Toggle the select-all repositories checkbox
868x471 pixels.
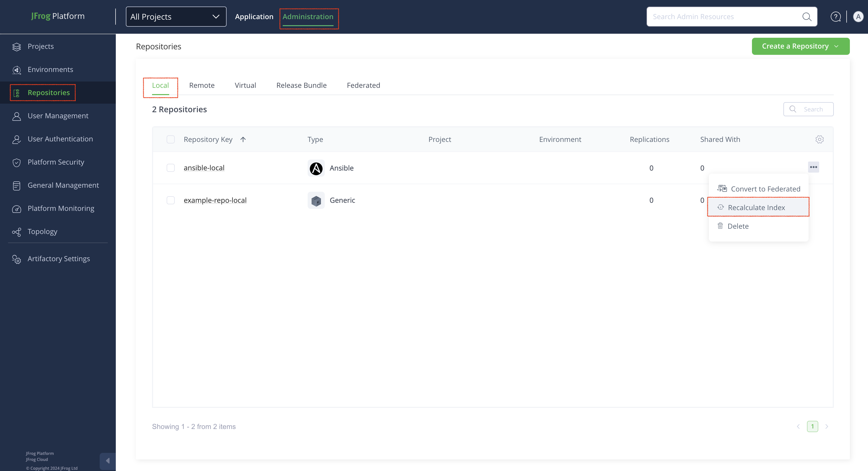170,139
